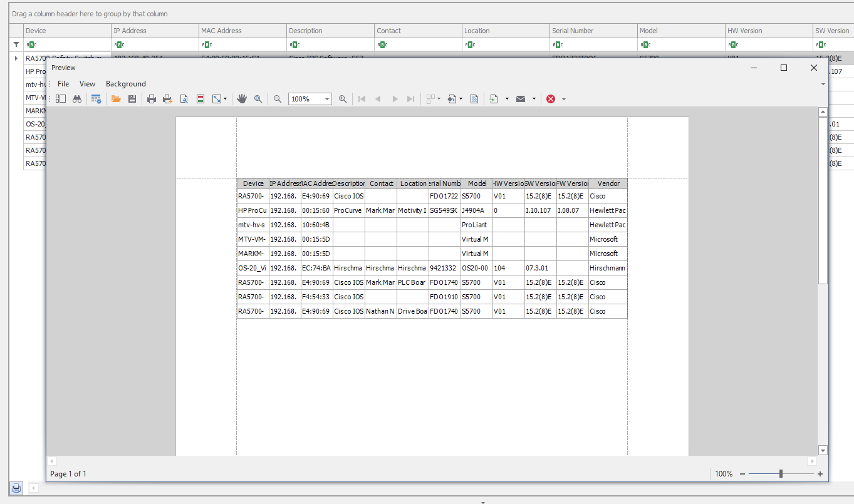The image size is (854, 504).
Task: Go to the previous page
Action: pos(378,99)
